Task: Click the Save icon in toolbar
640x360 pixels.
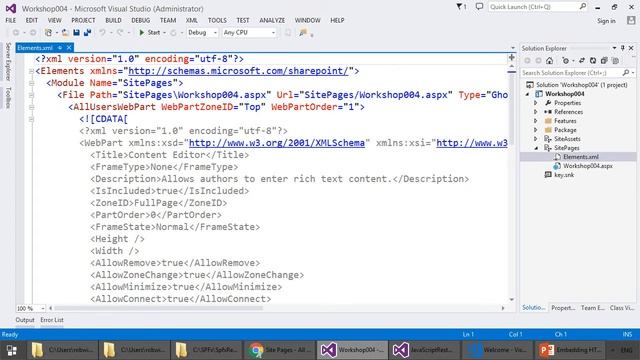Action: tap(76, 32)
